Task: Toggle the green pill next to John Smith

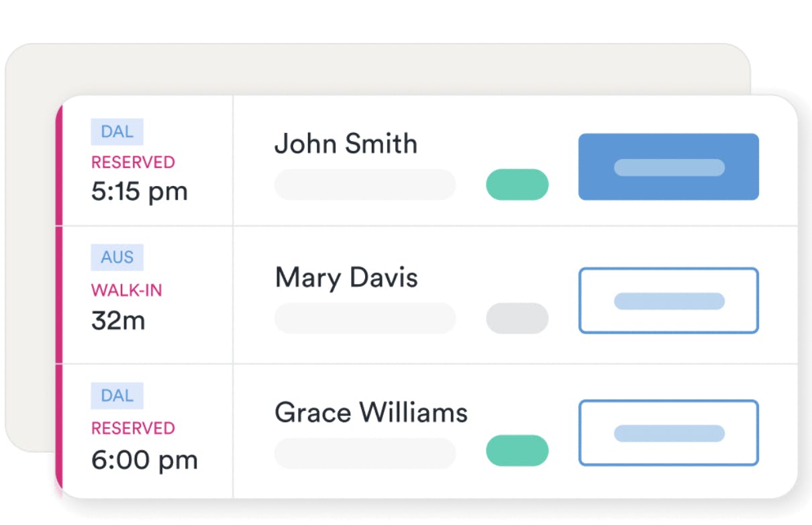Action: pos(517,185)
